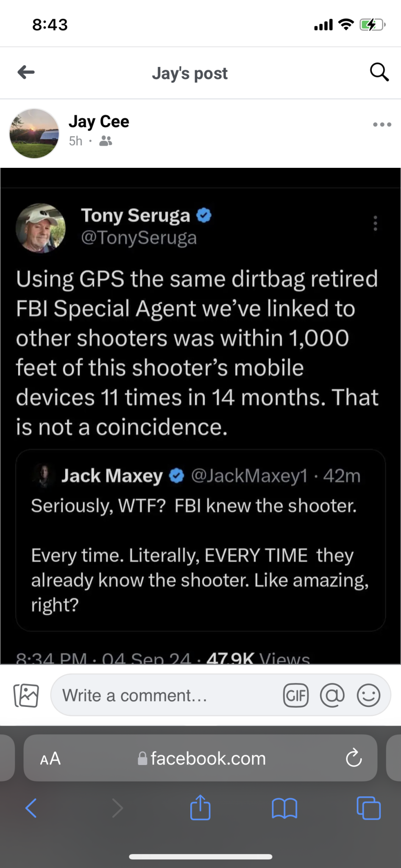The image size is (401, 868).
Task: Mention someone using the @ icon
Action: [332, 696]
